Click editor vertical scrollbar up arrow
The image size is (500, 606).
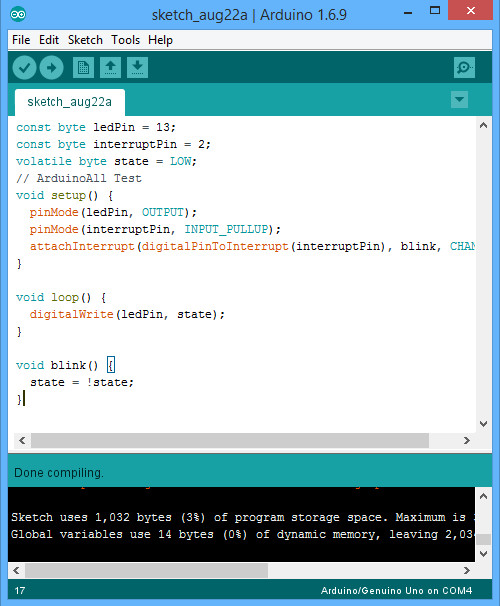click(x=483, y=125)
